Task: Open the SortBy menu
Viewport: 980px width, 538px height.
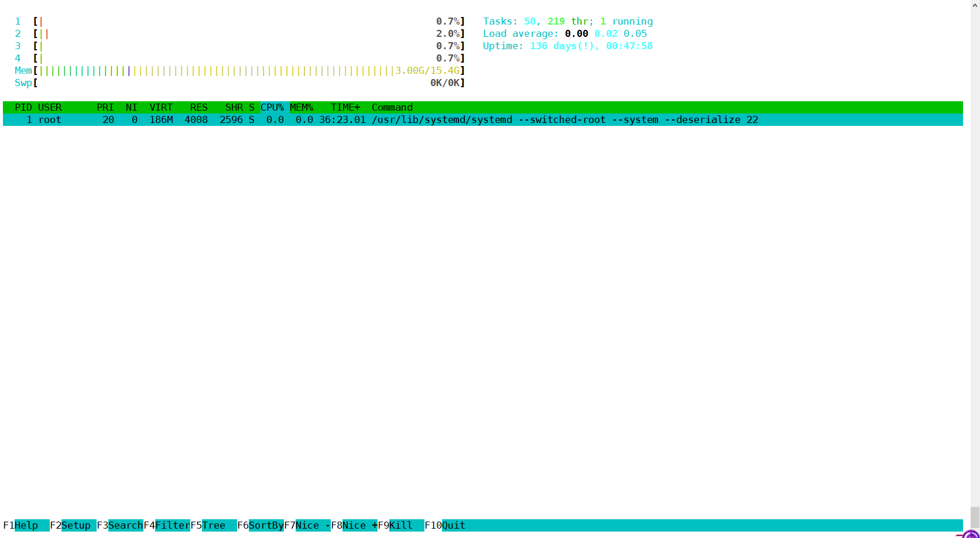Action: point(266,525)
